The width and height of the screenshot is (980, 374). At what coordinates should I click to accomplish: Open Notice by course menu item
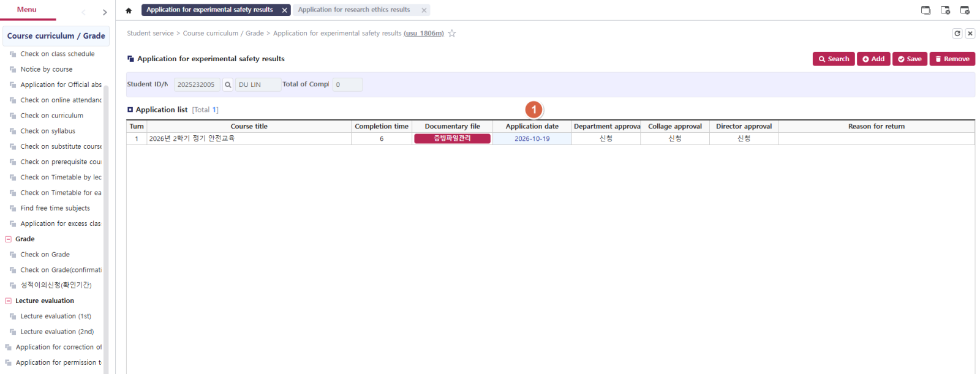pyautogui.click(x=47, y=70)
